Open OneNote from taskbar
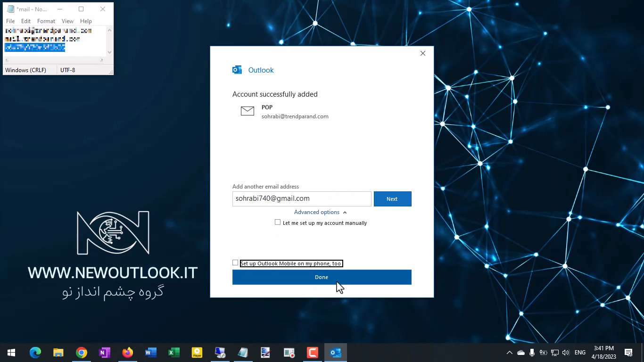This screenshot has height=362, width=644. [105, 353]
